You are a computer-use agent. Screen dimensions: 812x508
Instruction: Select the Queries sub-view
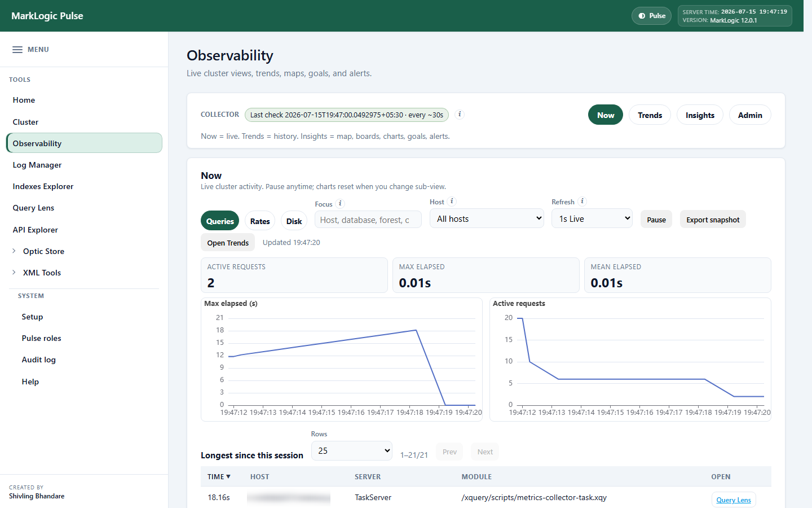pyautogui.click(x=220, y=221)
